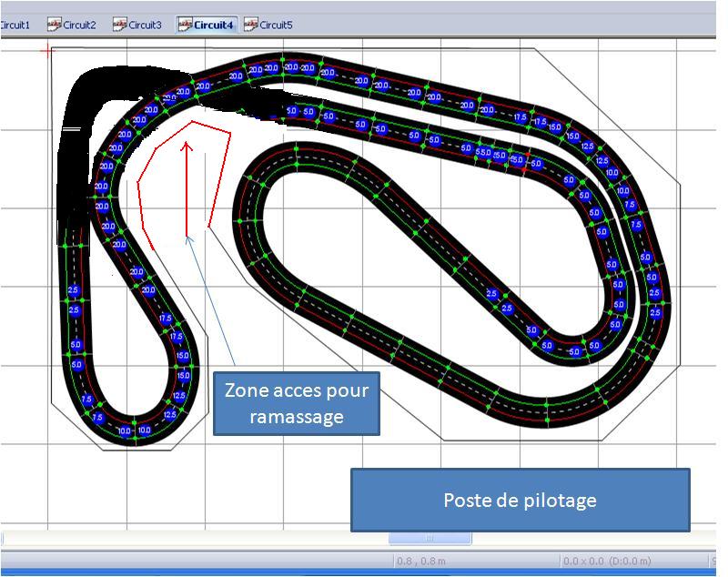Viewport: 728px width, 577px height.
Task: Click the red origin cross marker
Action: pyautogui.click(x=46, y=51)
